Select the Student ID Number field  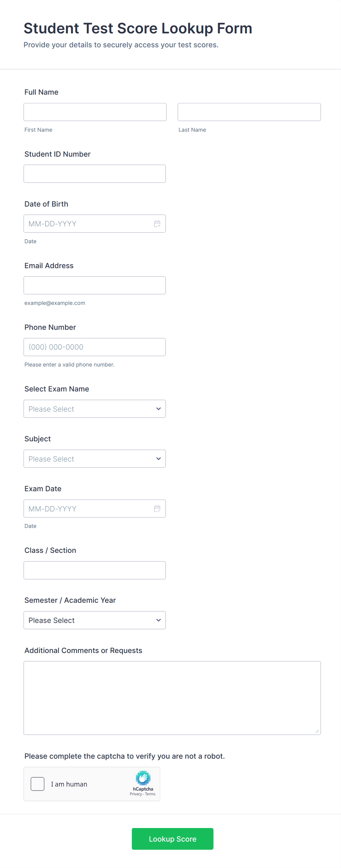pos(95,174)
